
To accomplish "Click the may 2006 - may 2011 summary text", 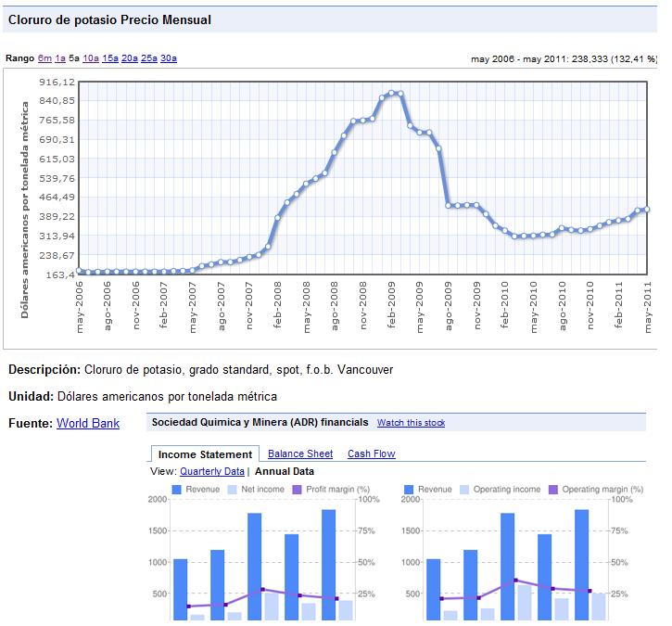I will coord(564,59).
